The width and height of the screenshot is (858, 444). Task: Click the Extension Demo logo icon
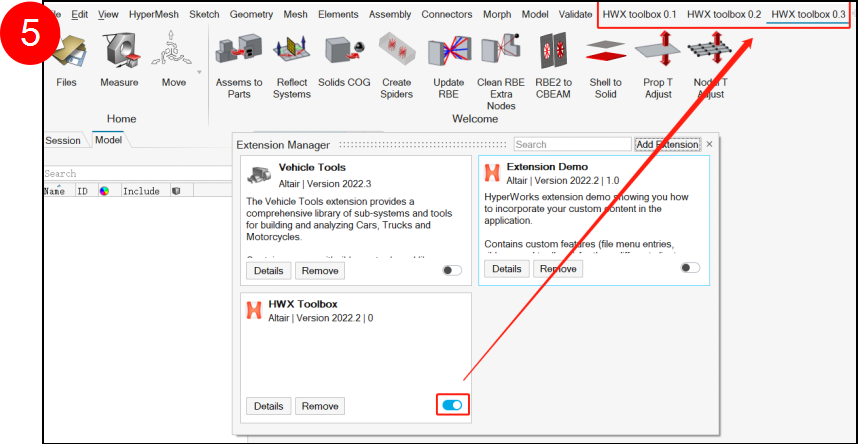pyautogui.click(x=492, y=173)
